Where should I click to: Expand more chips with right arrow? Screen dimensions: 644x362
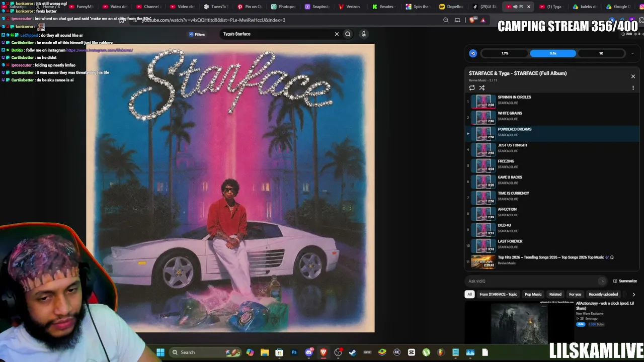tap(633, 294)
